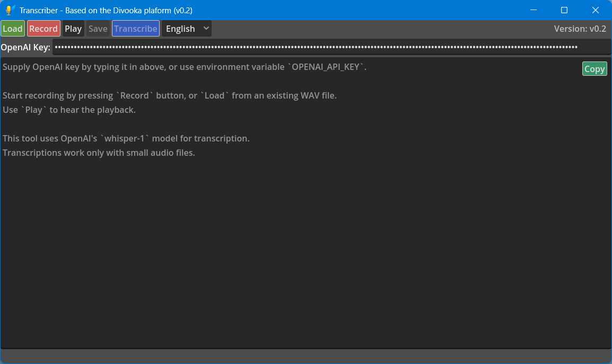Click the Load button
This screenshot has width=612, height=364.
(13, 29)
